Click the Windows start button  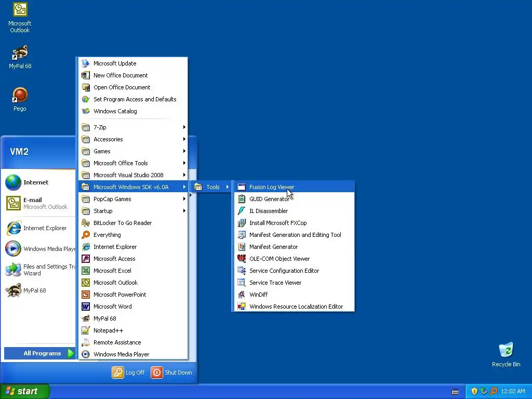tap(24, 391)
